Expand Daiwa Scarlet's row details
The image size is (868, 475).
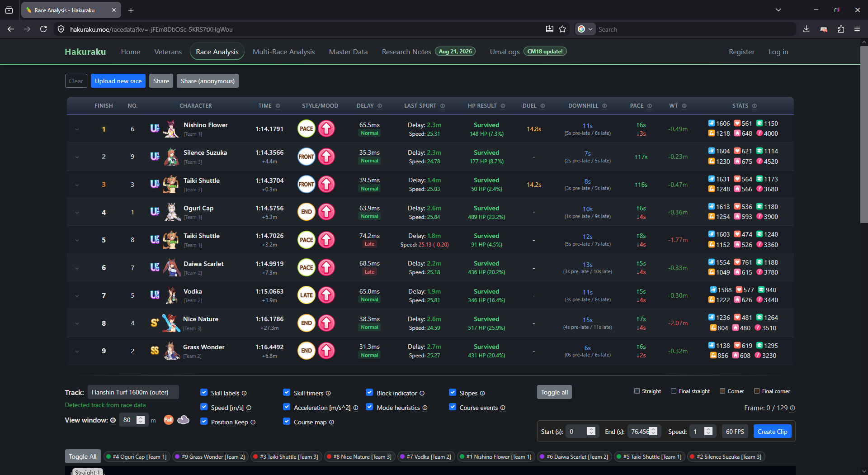click(77, 268)
